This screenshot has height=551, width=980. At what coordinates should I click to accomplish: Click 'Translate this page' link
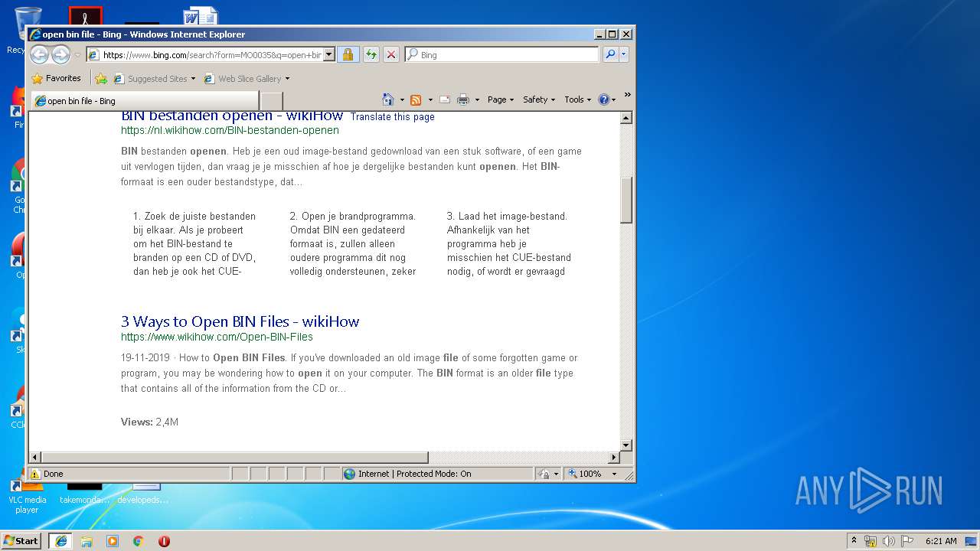point(392,117)
